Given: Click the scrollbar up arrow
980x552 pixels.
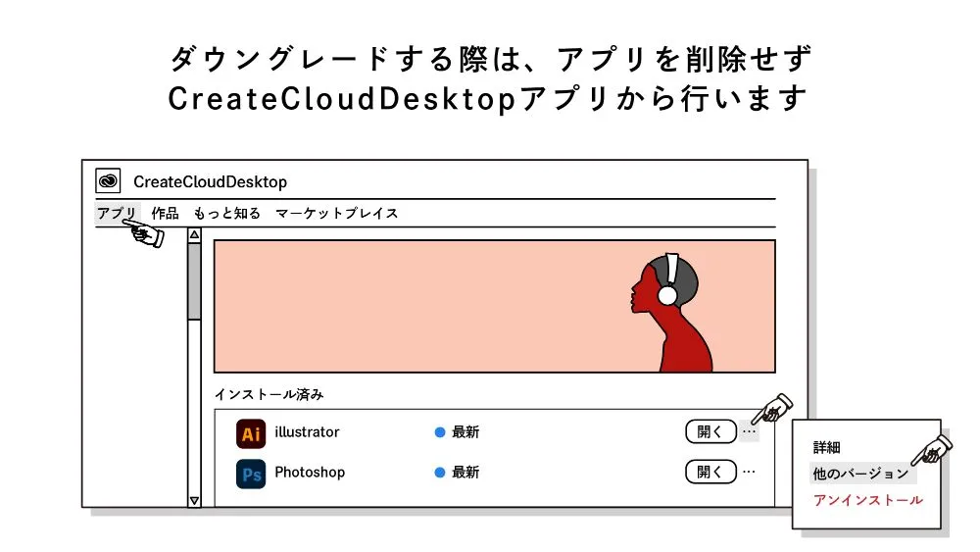Looking at the screenshot, I should tap(194, 235).
